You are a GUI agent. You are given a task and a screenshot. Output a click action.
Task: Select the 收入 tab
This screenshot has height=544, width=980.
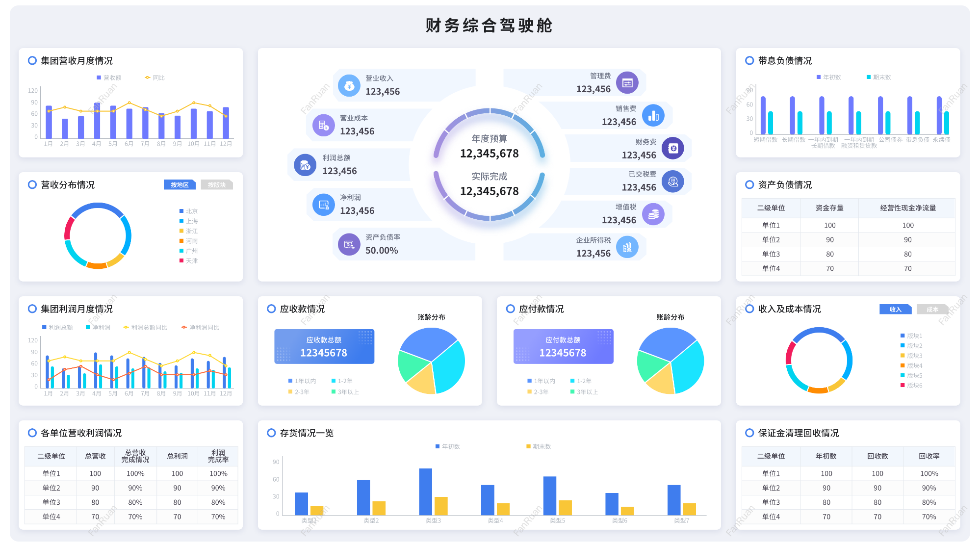[895, 310]
